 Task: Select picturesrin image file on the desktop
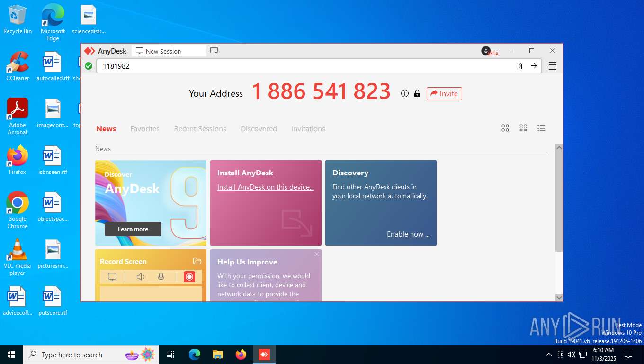53,254
